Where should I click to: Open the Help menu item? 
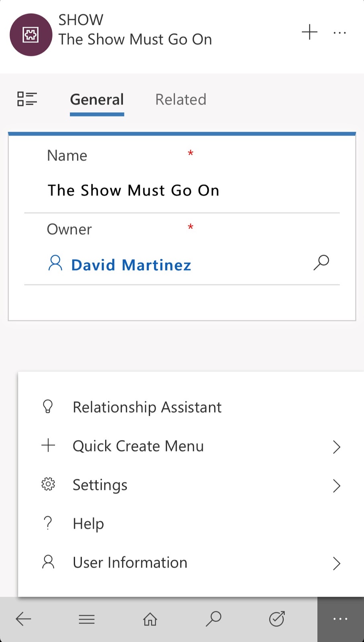[x=88, y=524]
